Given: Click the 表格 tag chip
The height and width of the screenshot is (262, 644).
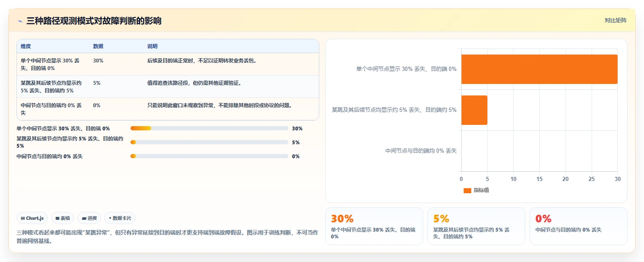Looking at the screenshot, I should [x=62, y=218].
